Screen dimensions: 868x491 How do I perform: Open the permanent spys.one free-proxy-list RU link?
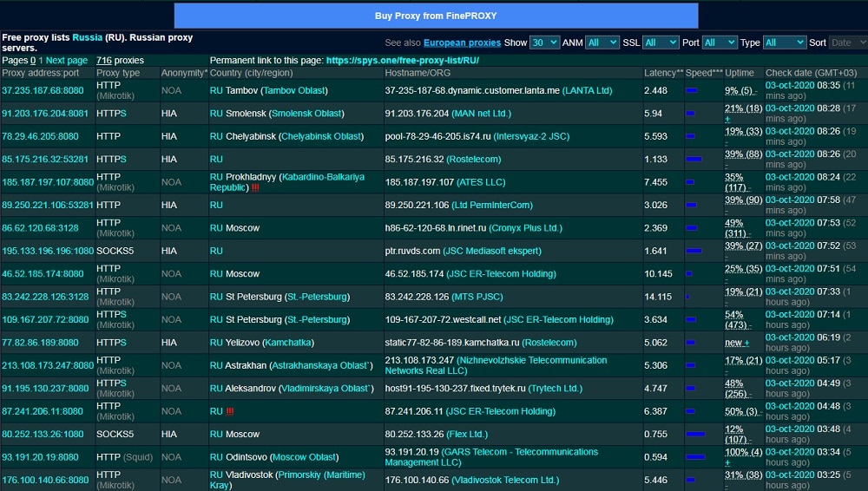coord(403,61)
